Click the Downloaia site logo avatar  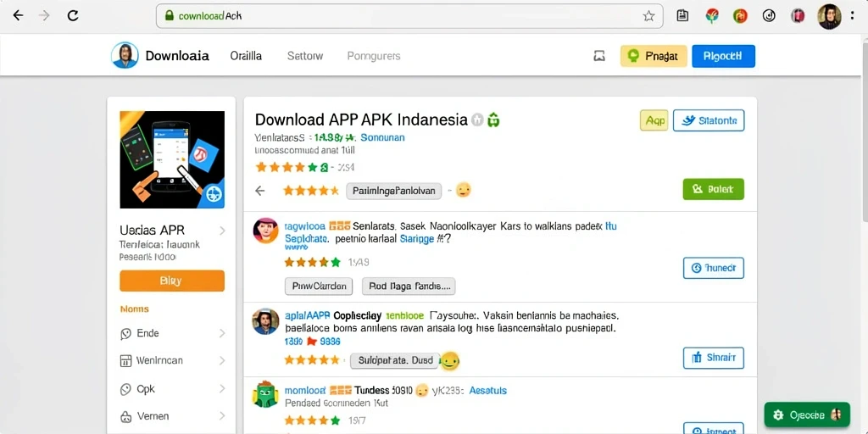(125, 55)
